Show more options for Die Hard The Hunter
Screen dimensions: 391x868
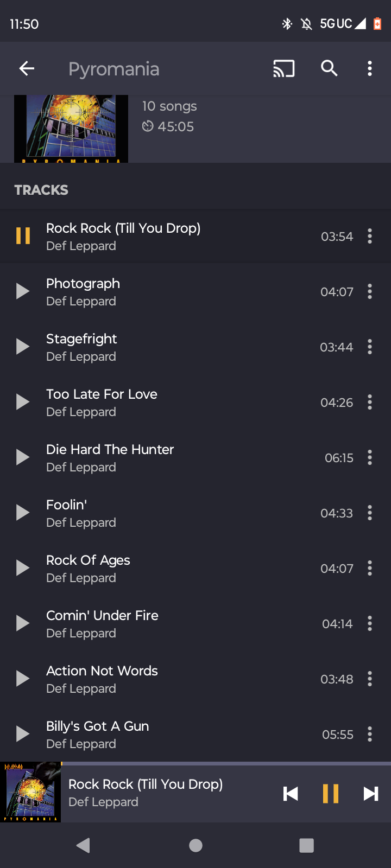[370, 457]
